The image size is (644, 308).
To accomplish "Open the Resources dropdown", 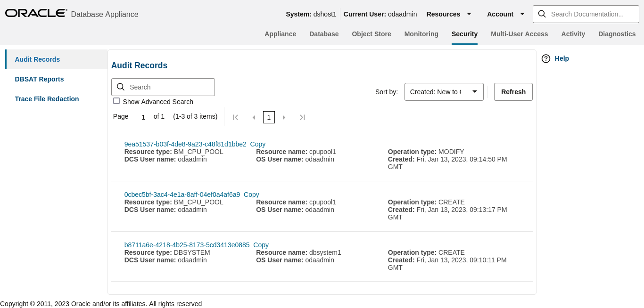I will (449, 14).
